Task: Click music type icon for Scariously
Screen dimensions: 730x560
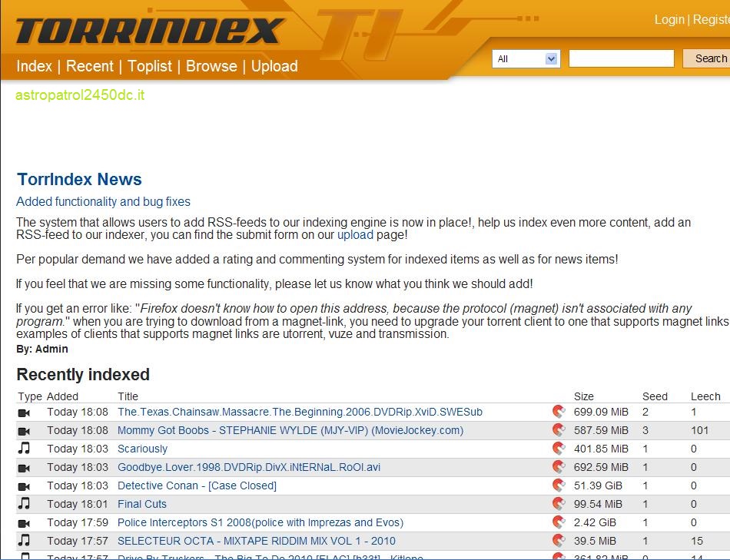Action: pos(24,449)
